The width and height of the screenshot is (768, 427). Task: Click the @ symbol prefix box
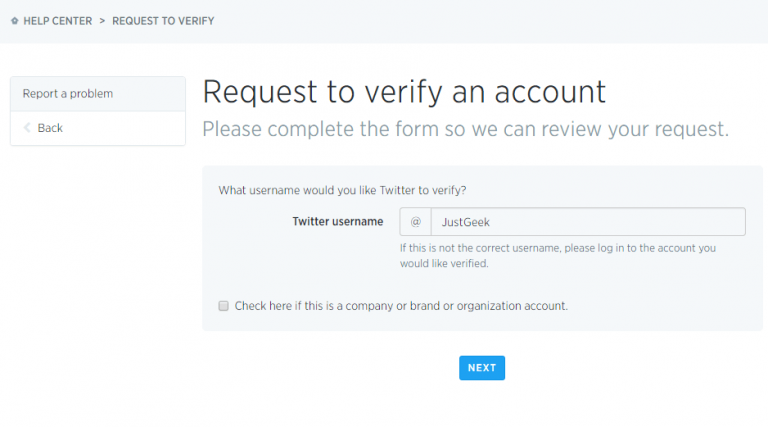415,222
